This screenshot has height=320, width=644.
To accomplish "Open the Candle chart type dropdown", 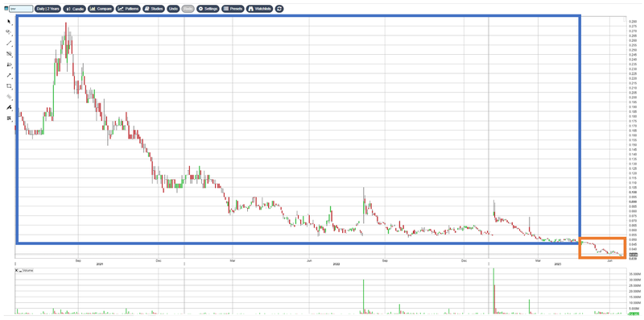I will coord(74,8).
